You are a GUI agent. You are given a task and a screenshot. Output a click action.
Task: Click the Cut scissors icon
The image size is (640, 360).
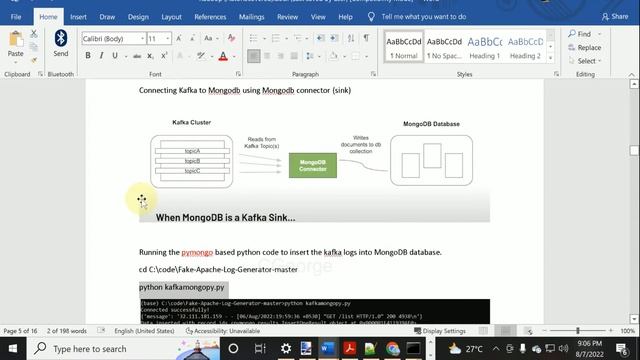tap(34, 34)
